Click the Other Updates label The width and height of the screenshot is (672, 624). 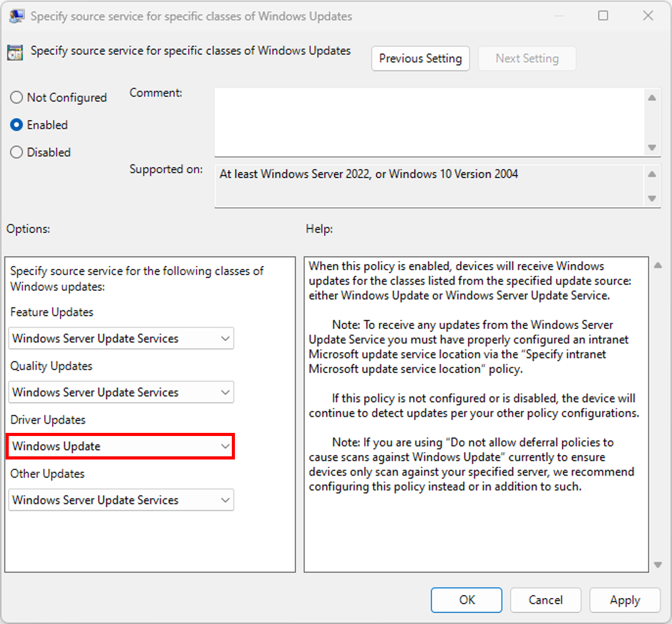(48, 474)
